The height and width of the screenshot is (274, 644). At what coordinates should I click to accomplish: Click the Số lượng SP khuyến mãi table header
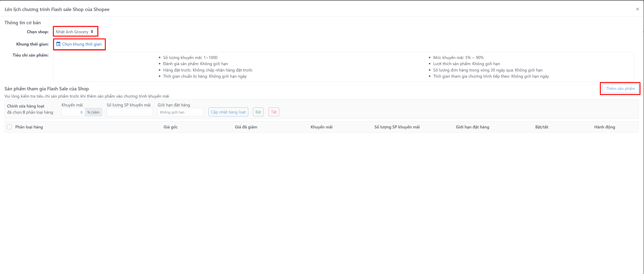[x=397, y=127]
